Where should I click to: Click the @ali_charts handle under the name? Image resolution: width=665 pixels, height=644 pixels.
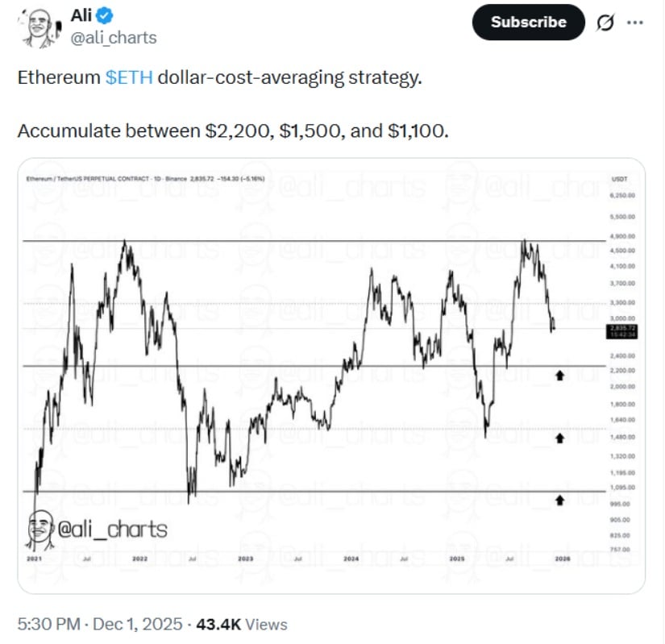click(115, 38)
